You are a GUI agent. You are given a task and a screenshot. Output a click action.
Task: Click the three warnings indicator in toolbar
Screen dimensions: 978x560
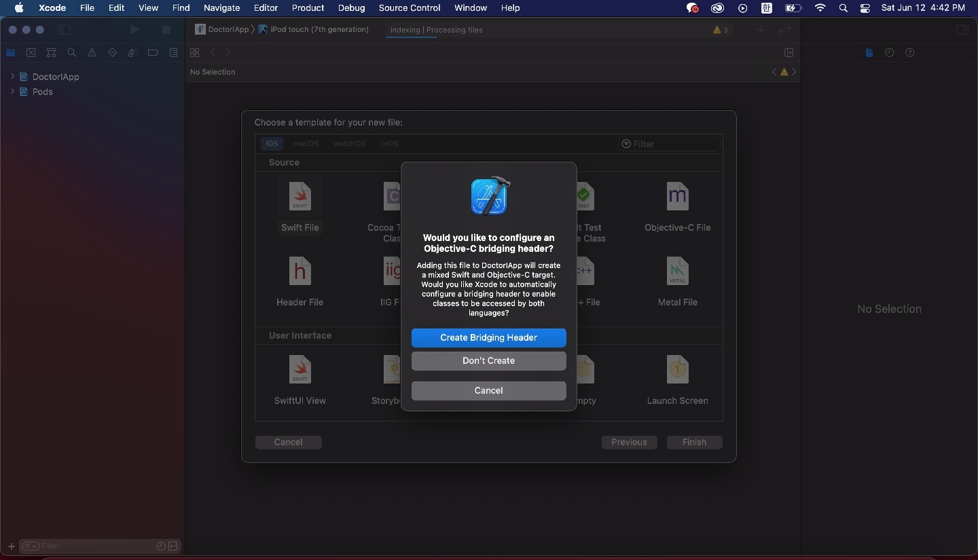721,30
